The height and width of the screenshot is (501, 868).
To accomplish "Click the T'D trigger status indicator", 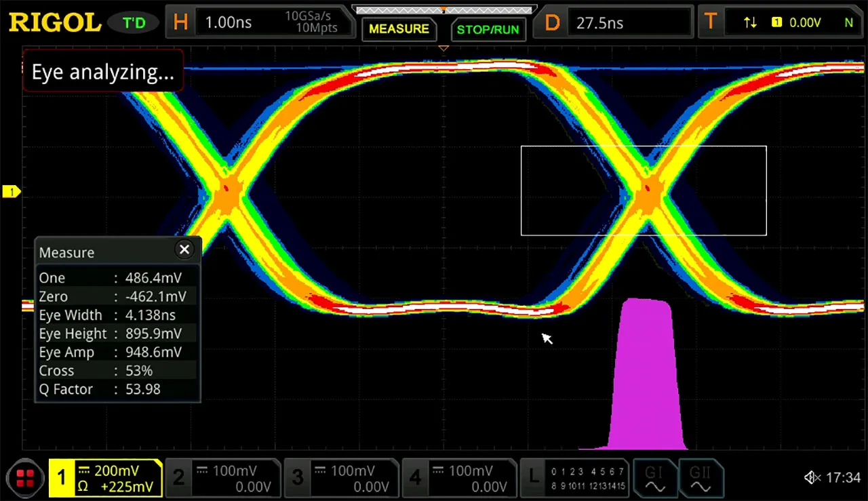I will click(x=134, y=23).
